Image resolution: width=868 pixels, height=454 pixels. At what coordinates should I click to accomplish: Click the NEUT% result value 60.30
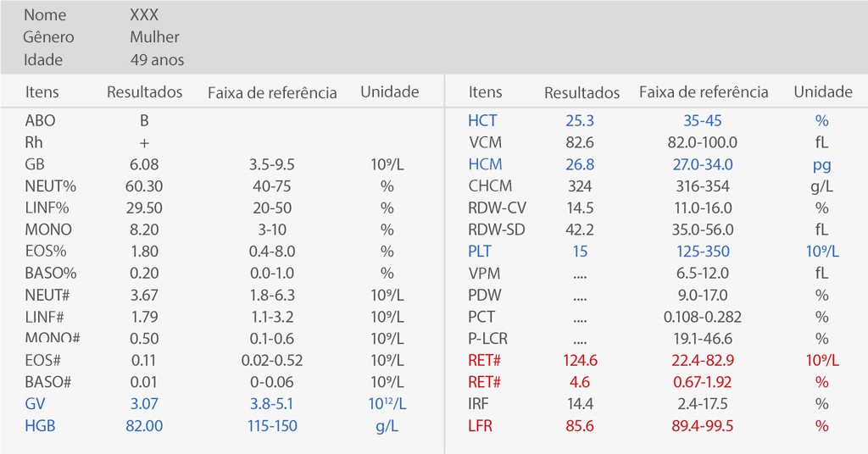click(144, 186)
